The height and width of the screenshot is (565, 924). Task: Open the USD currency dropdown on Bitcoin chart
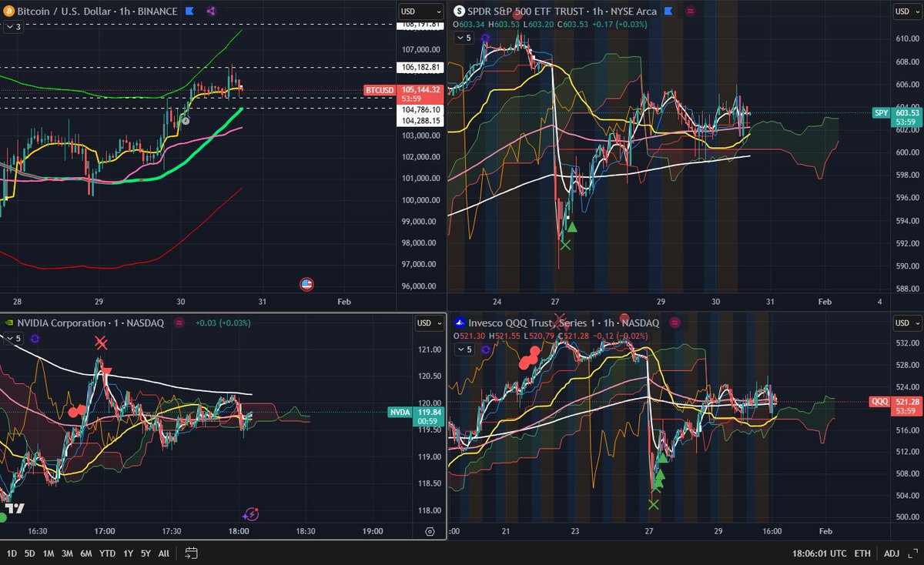[x=420, y=11]
